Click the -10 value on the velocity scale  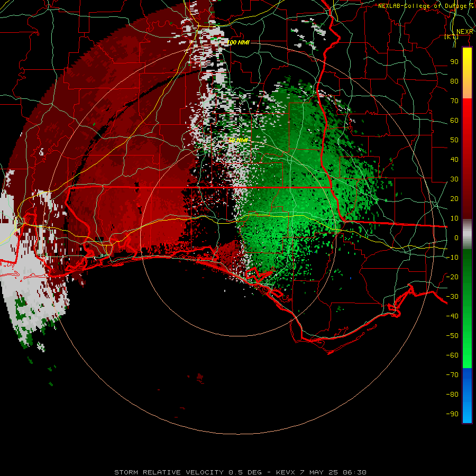[x=452, y=258]
